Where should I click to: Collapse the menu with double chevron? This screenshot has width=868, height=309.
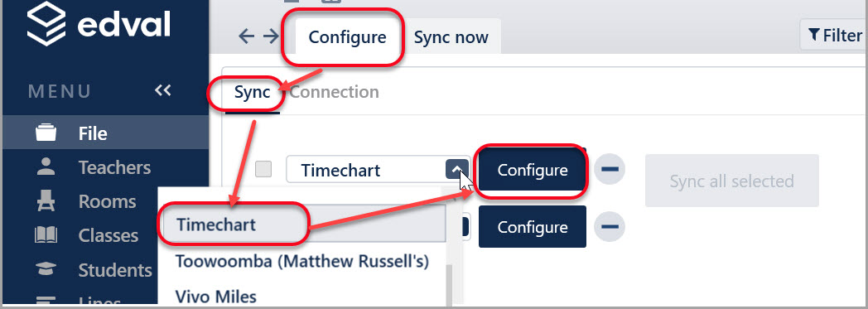(x=162, y=90)
